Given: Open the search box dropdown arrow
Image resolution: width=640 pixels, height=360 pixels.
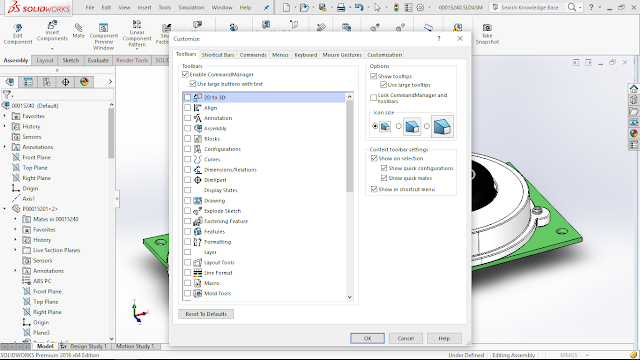Looking at the screenshot, I should 580,8.
